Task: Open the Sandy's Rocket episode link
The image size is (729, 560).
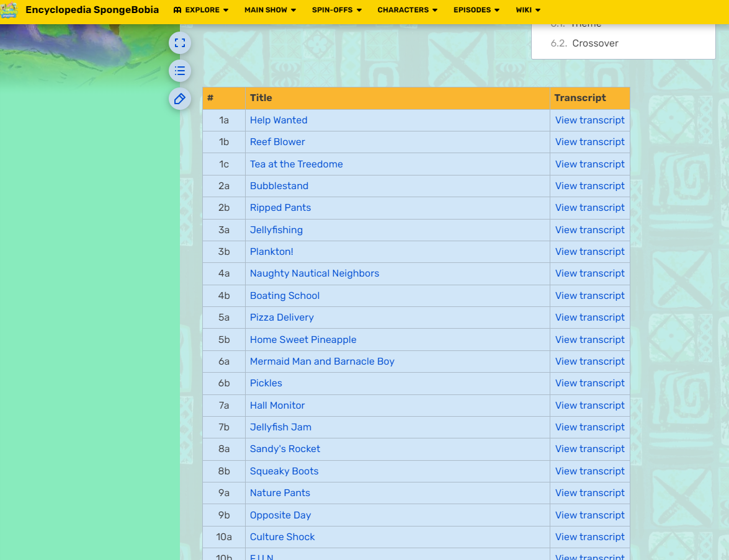Action: tap(285, 449)
